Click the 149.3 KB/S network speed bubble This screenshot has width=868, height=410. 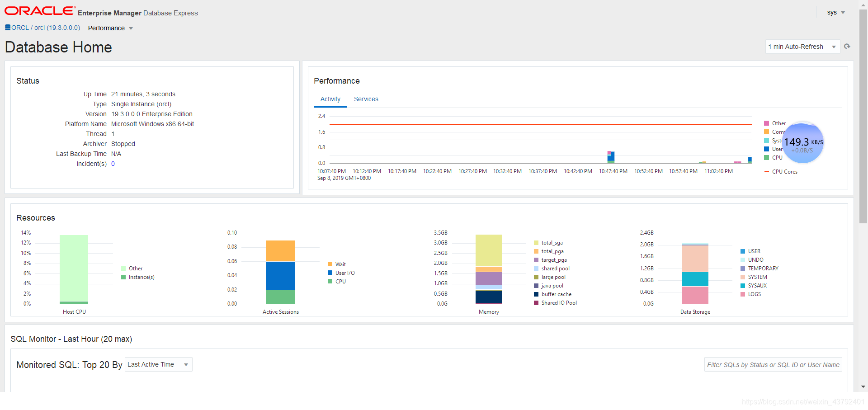(x=803, y=143)
